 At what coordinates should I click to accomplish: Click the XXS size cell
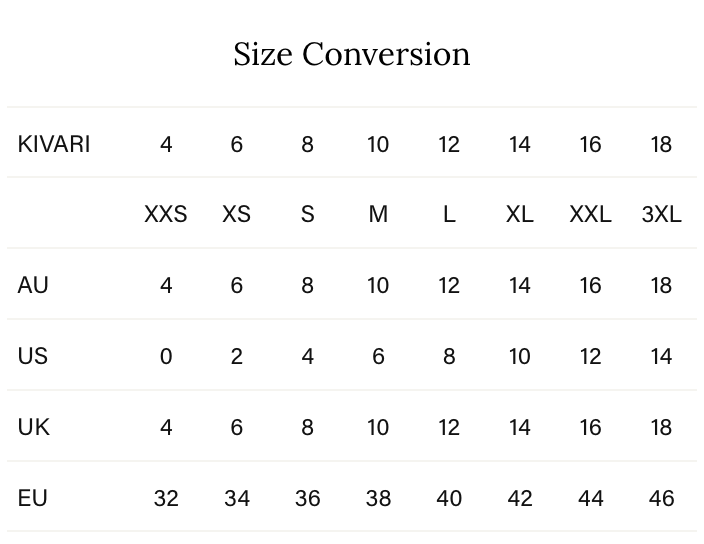click(166, 215)
